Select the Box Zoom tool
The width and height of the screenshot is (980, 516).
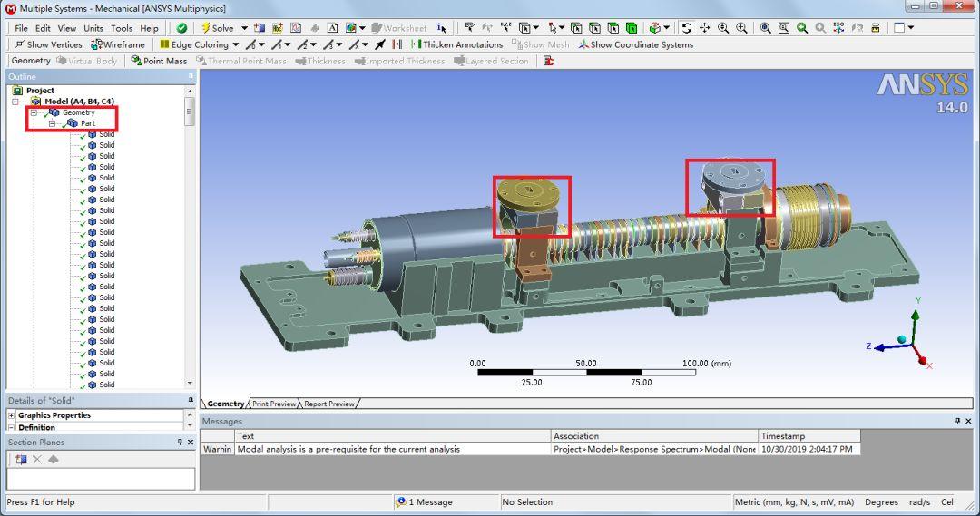point(741,28)
